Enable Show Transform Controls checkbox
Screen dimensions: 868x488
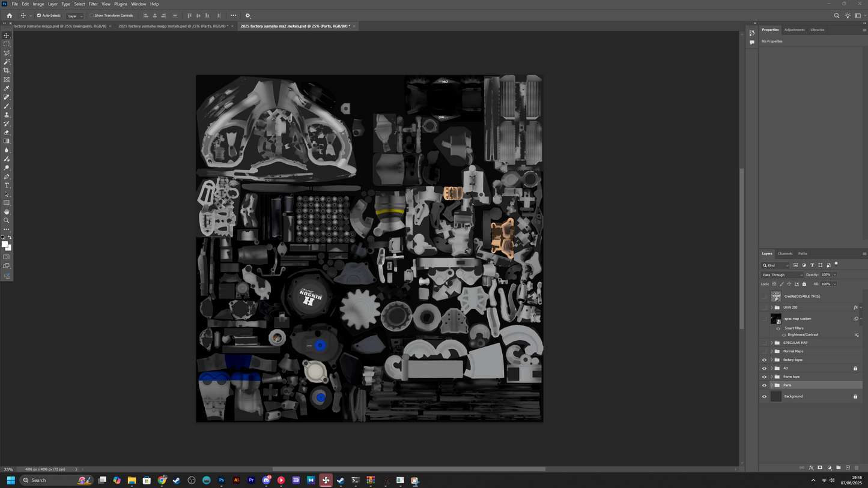(x=92, y=16)
